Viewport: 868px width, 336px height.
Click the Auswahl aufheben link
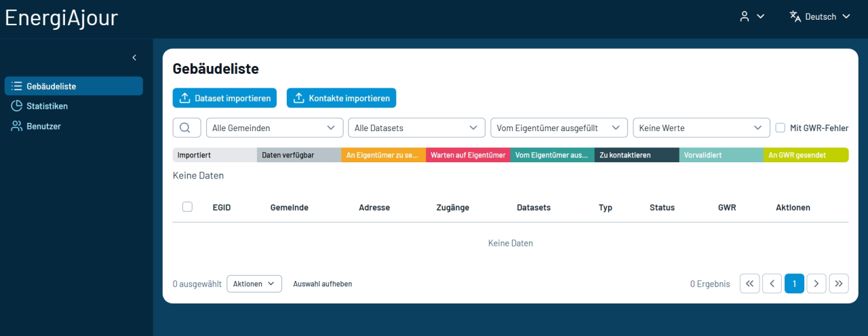tap(323, 284)
